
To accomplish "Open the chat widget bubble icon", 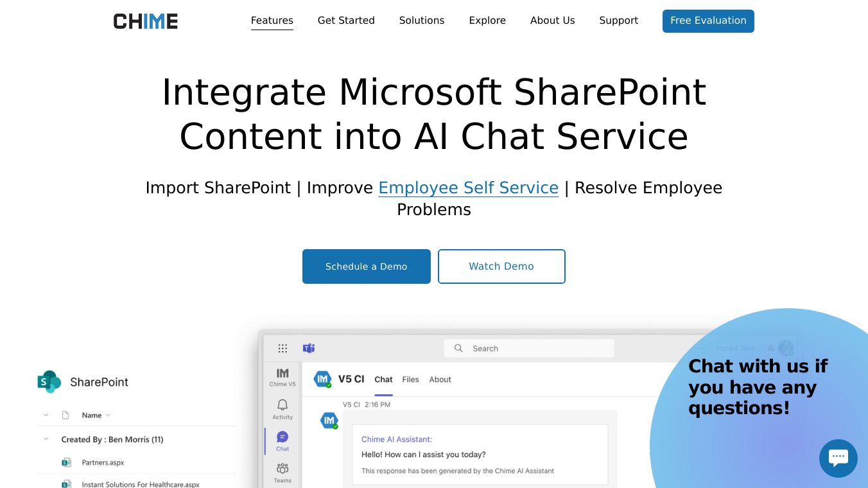I will pyautogui.click(x=838, y=458).
